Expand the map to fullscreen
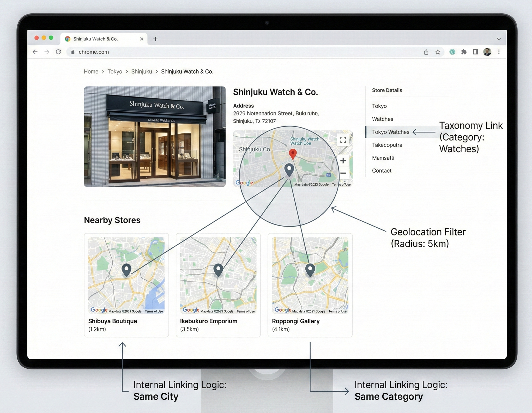 click(343, 140)
